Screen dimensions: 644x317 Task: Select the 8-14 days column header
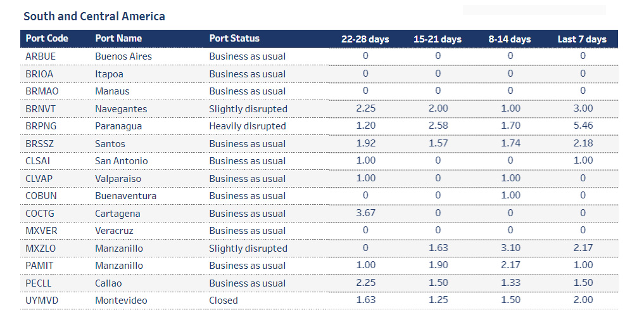(x=510, y=39)
